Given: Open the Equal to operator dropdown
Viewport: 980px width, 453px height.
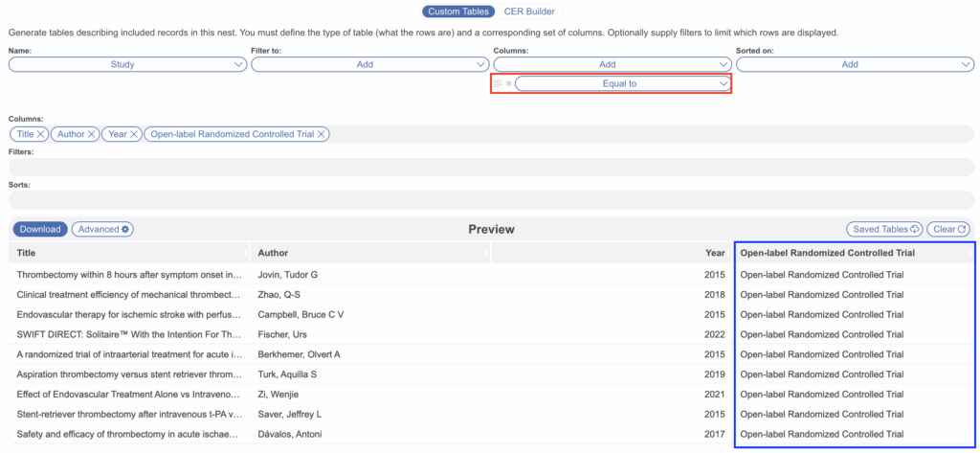Looking at the screenshot, I should [623, 84].
